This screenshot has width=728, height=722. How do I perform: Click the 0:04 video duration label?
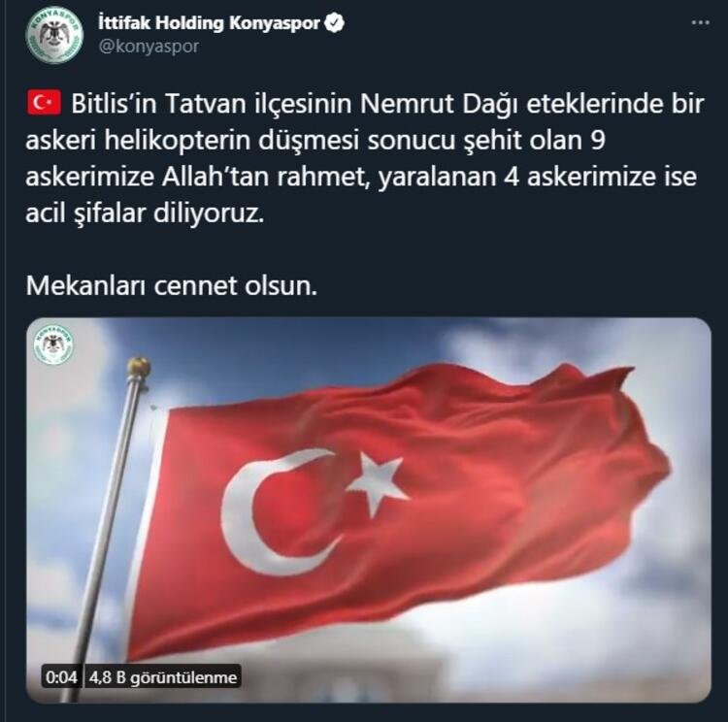[61, 677]
